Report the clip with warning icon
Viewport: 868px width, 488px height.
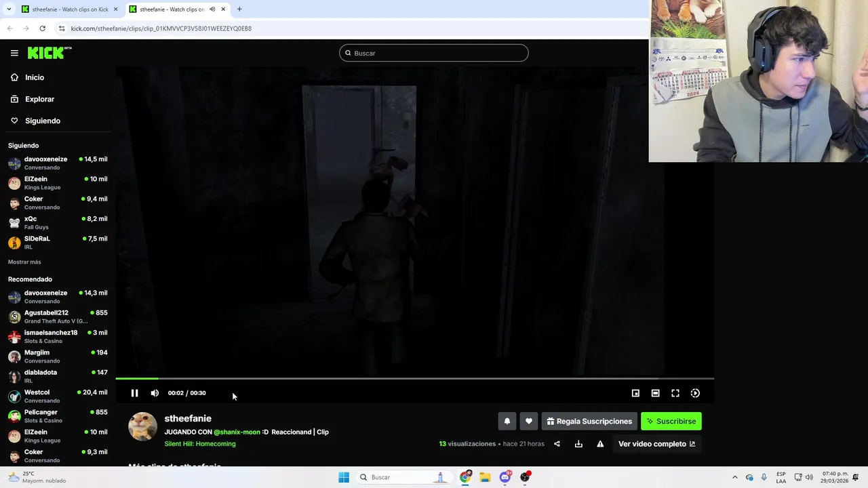(600, 444)
